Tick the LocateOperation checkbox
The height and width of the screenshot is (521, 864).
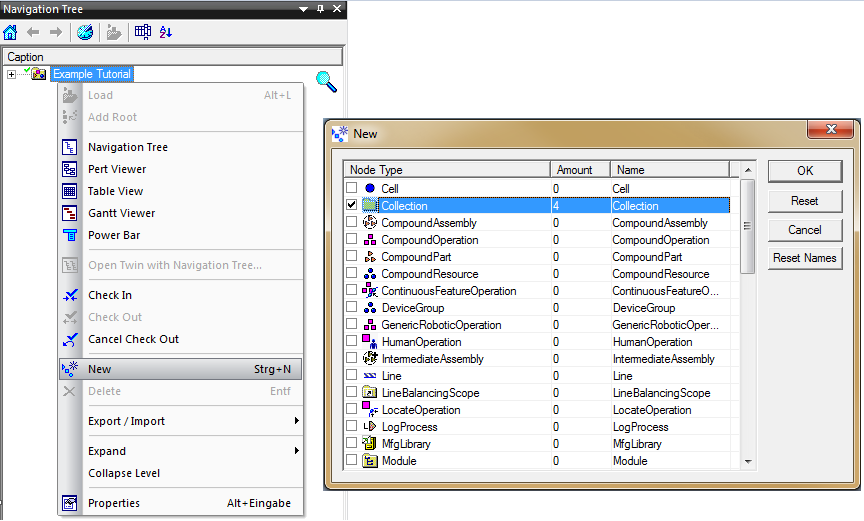click(x=352, y=409)
